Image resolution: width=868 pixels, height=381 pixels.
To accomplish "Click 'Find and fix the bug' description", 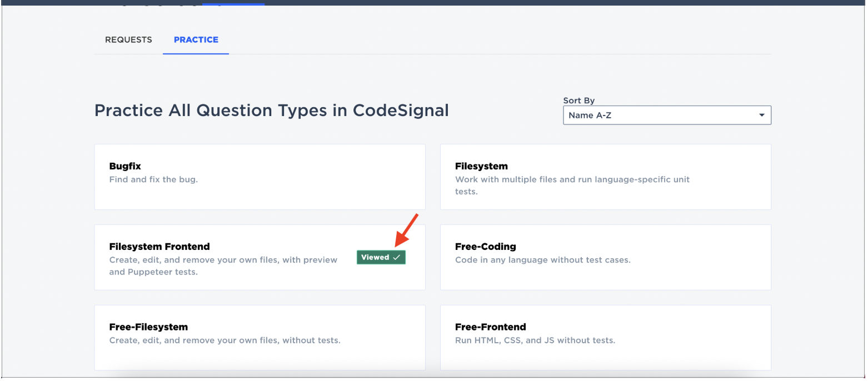I will [153, 179].
